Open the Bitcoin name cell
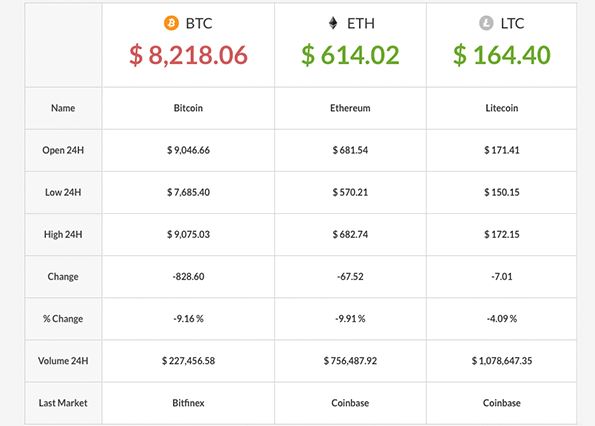This screenshot has width=595, height=426. pyautogui.click(x=188, y=108)
